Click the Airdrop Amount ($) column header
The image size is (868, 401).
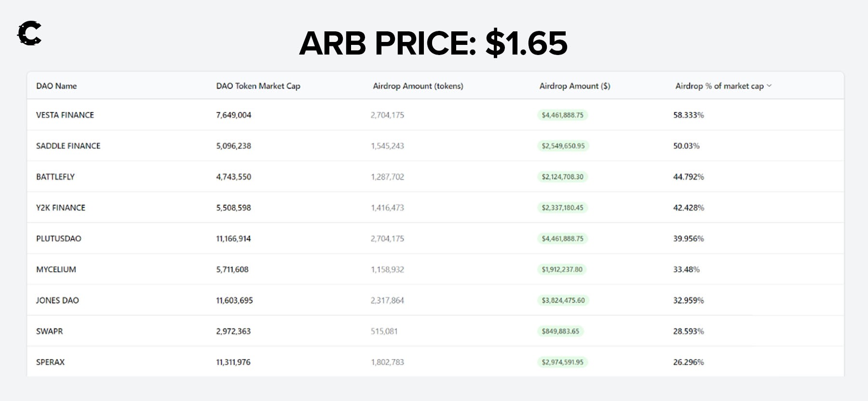coord(574,86)
